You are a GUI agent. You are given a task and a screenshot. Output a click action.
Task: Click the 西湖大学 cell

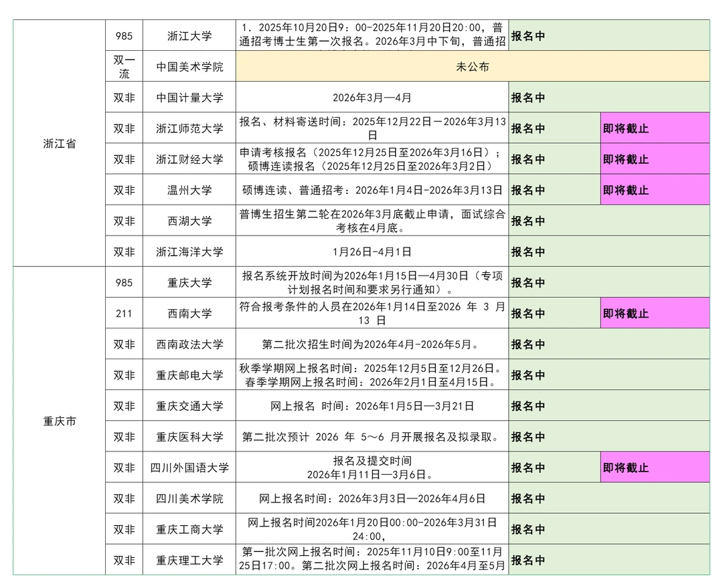tap(189, 221)
